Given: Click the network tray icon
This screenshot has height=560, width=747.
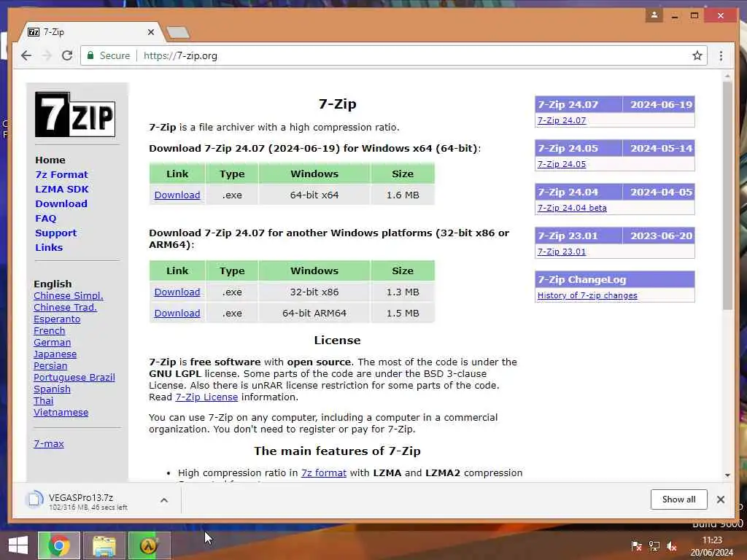Looking at the screenshot, I should pos(654,546).
